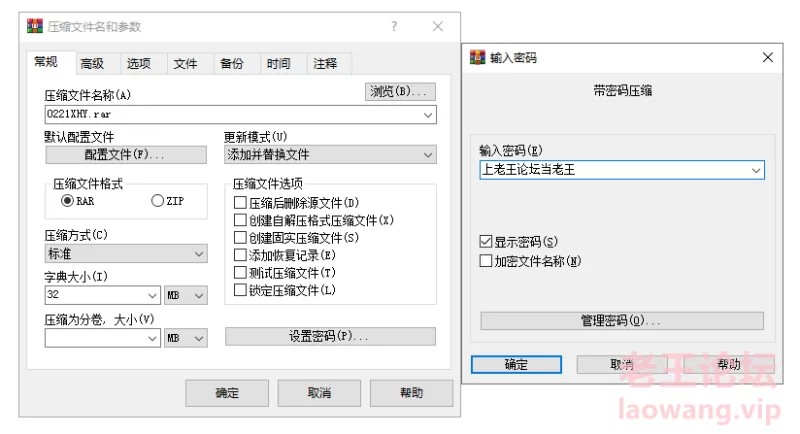
Task: Check 压缩后删除源文件 option
Action: pyautogui.click(x=240, y=203)
